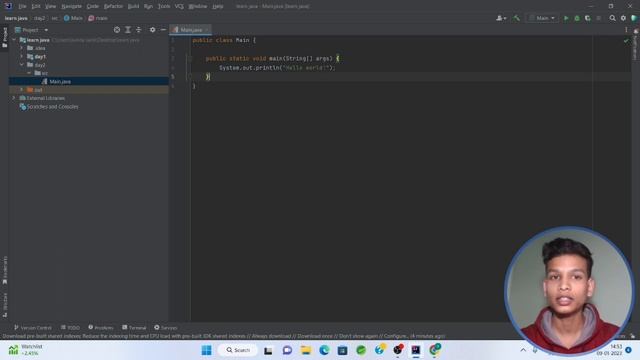The image size is (640, 360).
Task: Open the user account icon in toolbar
Action: [x=501, y=18]
